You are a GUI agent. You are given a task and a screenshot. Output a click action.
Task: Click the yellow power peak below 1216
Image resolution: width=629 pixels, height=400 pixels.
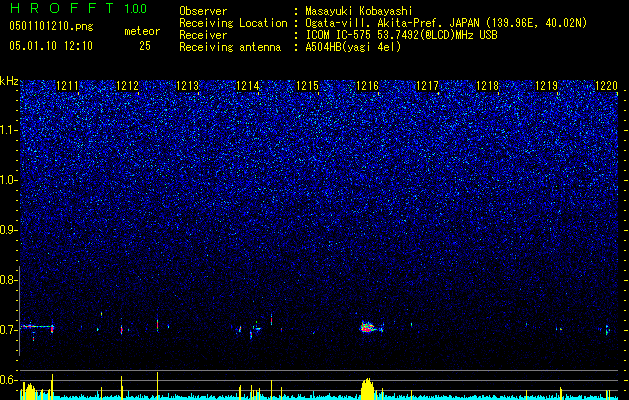(x=367, y=388)
